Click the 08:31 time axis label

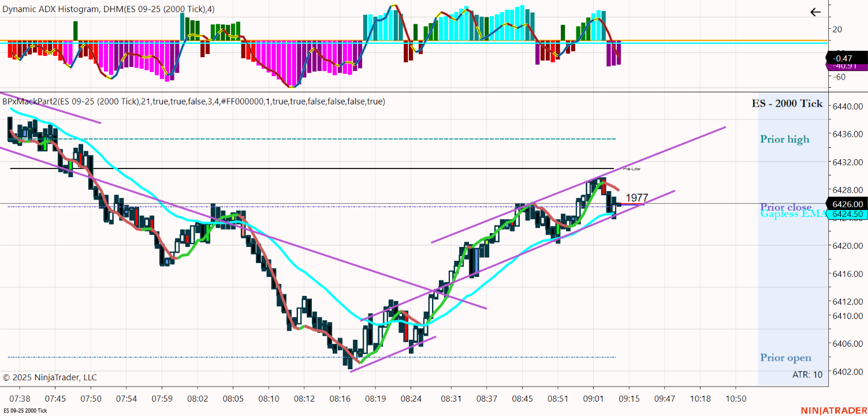click(x=450, y=399)
